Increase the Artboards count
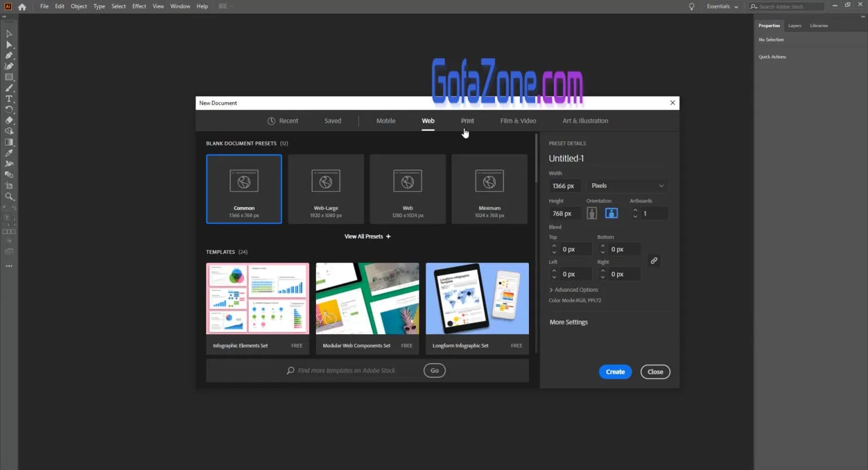This screenshot has height=470, width=868. point(635,210)
